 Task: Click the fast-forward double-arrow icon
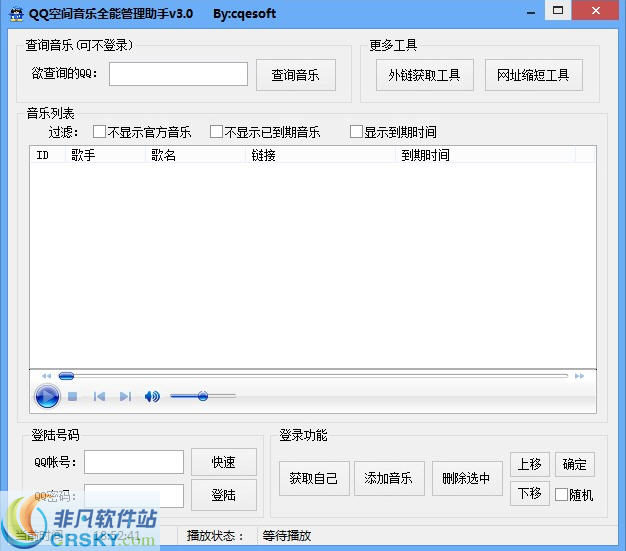pos(579,376)
